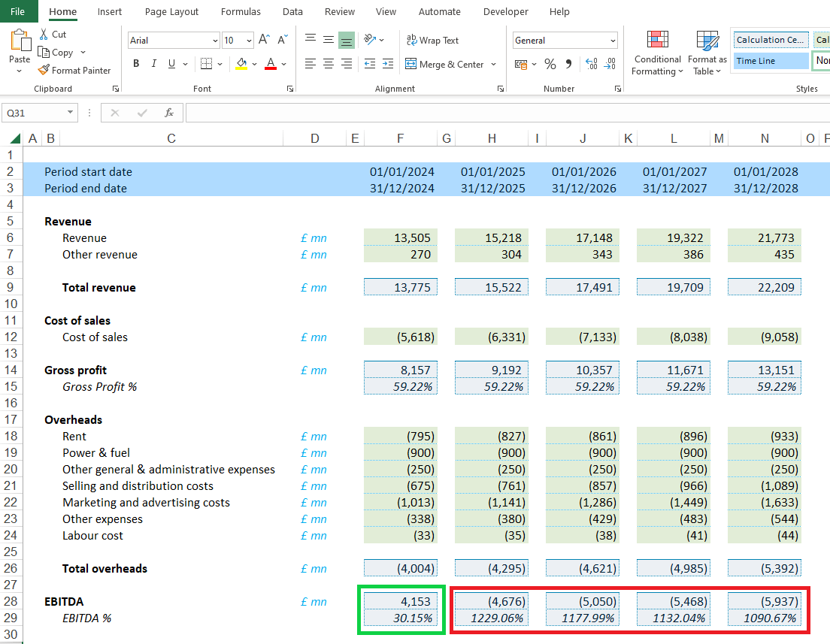Increase font size with the larger A icon

tap(264, 40)
